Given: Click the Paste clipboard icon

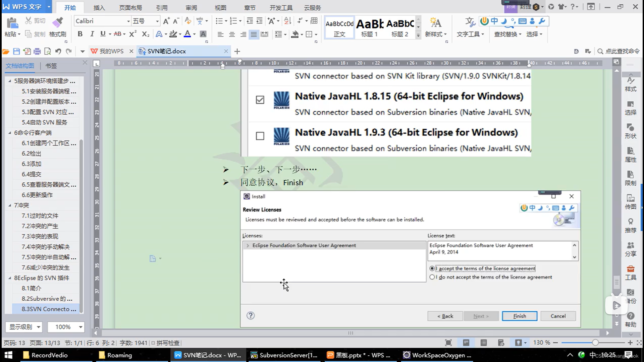Looking at the screenshot, I should pyautogui.click(x=12, y=23).
